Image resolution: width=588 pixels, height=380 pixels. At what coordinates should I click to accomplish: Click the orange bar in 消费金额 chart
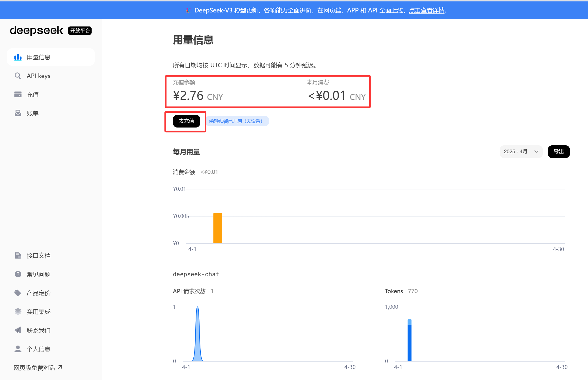tap(217, 228)
